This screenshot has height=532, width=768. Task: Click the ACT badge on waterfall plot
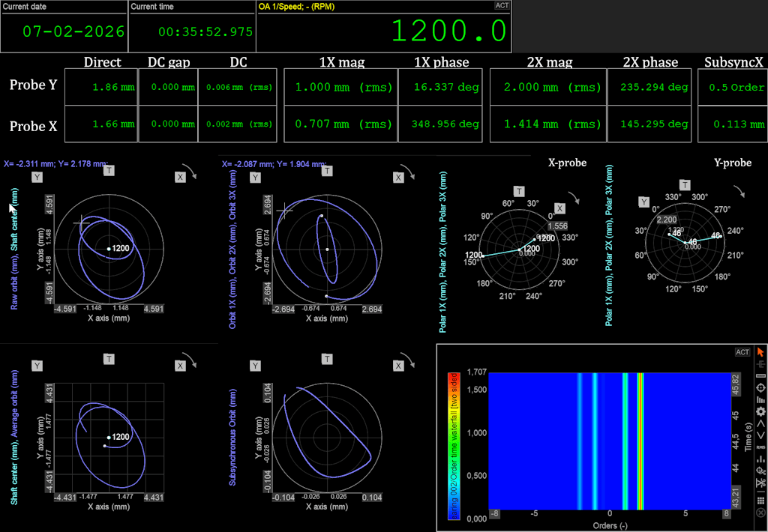click(x=742, y=352)
